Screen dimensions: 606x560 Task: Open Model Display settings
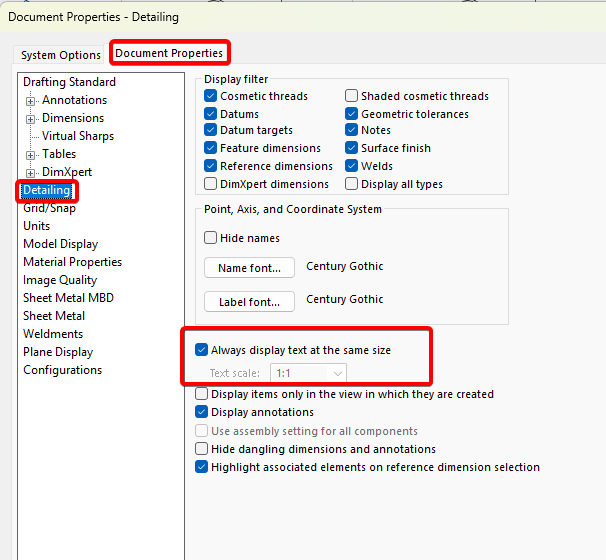coord(61,244)
